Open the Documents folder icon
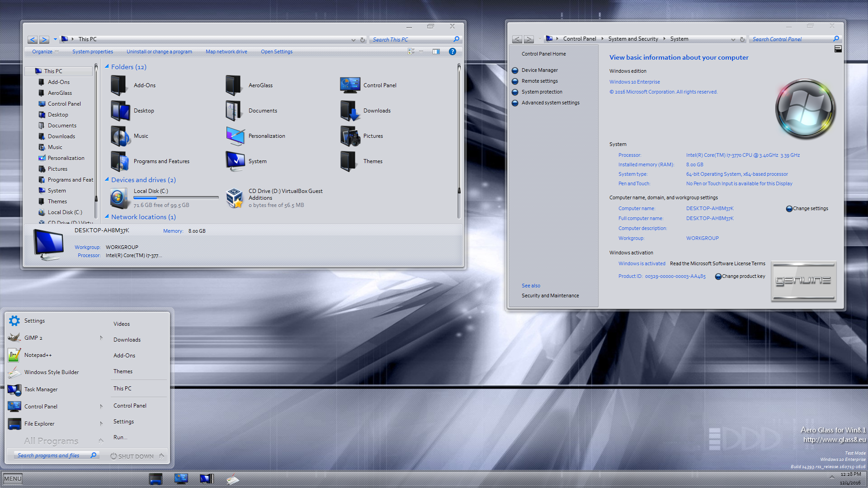 point(234,111)
